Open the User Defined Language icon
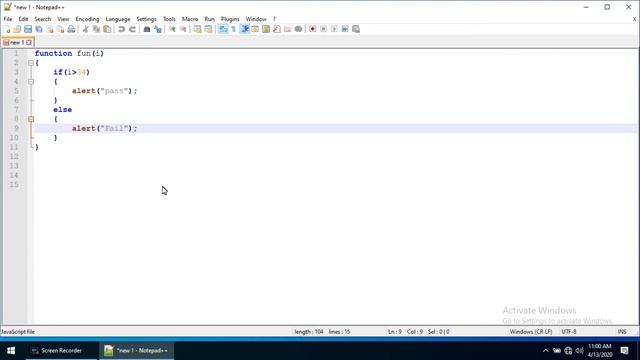This screenshot has width=640, height=360. click(x=255, y=29)
